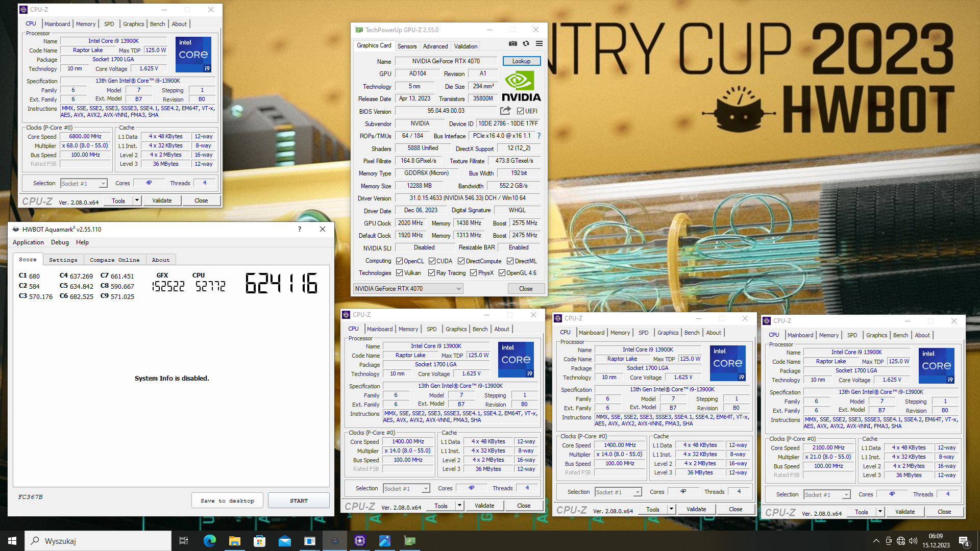Click the Meet Now tray icon

click(x=889, y=541)
